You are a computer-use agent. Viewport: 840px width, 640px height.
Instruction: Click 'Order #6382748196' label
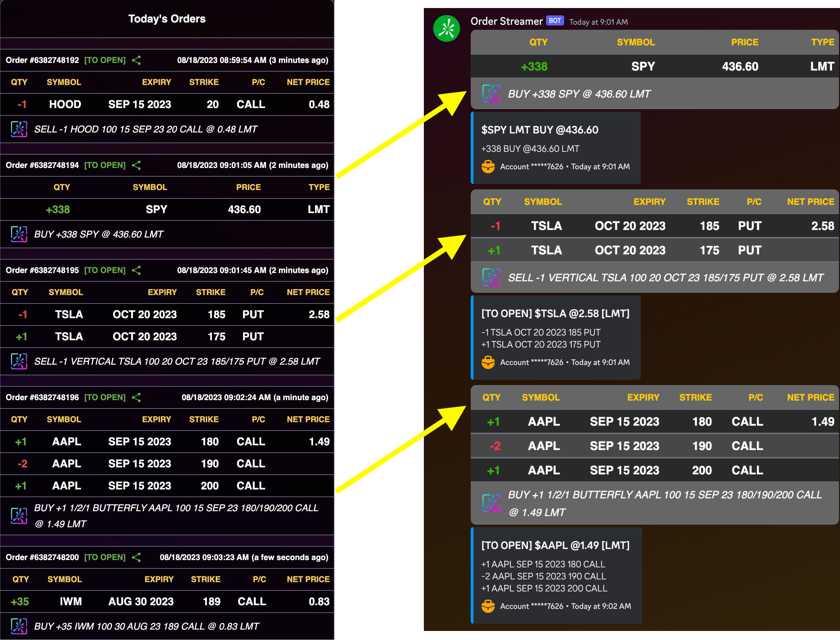click(x=42, y=397)
